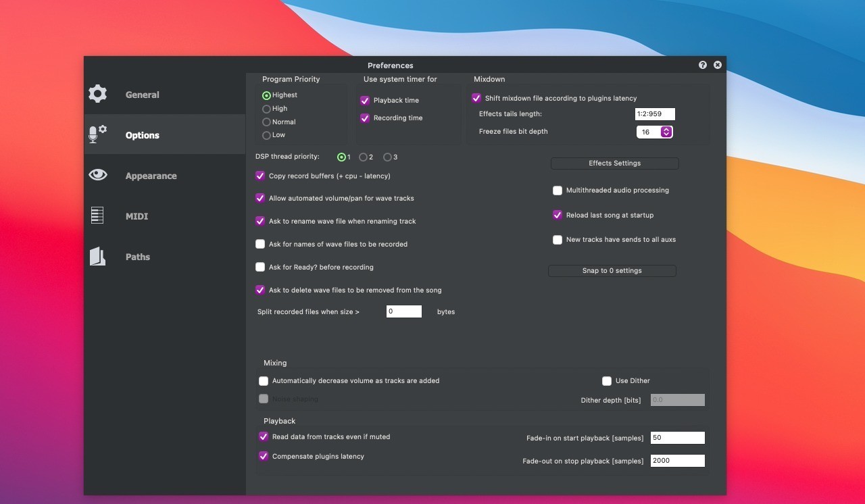Toggle Ask to rename wave file checkbox
Viewport: 865px width, 504px height.
click(x=260, y=221)
